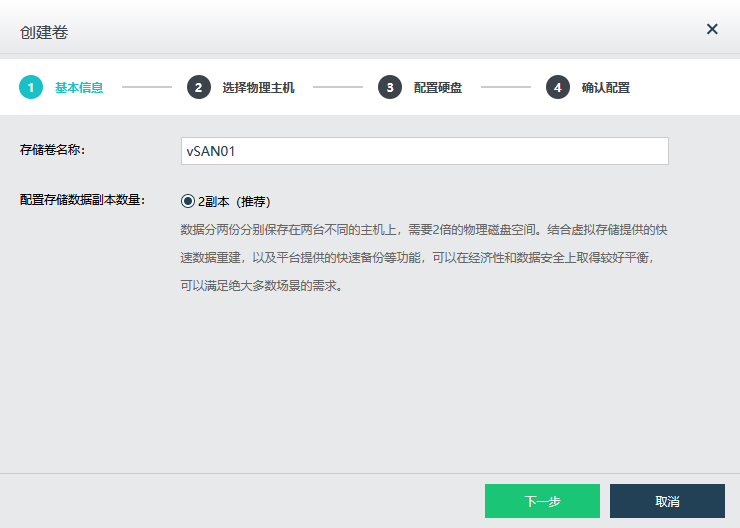Click the step 3 number circle

(x=390, y=87)
